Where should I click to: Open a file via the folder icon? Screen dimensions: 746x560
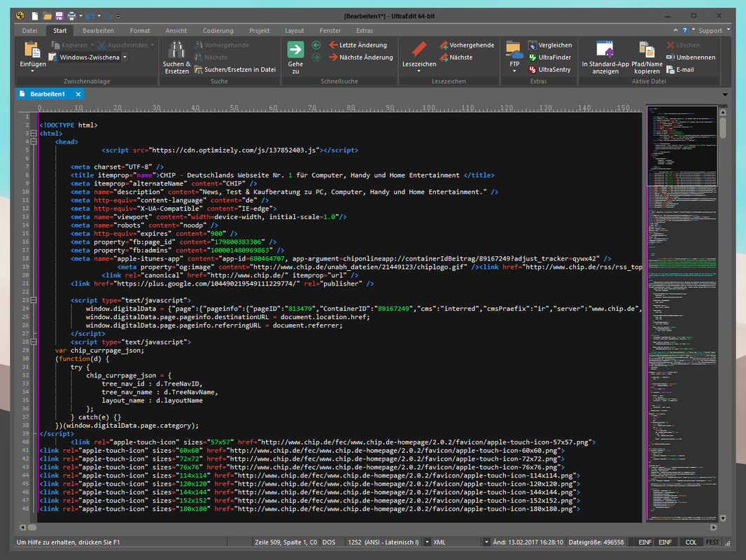pos(47,16)
